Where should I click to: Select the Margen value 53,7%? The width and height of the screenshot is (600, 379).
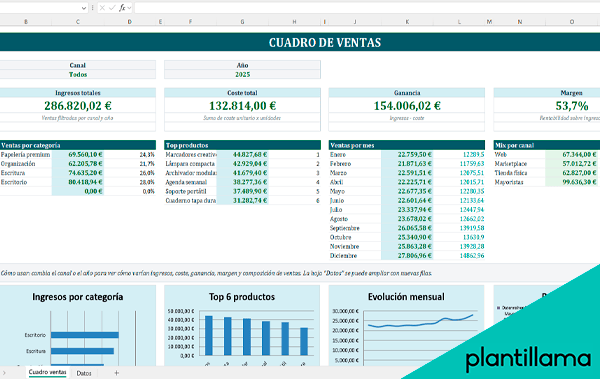(572, 106)
